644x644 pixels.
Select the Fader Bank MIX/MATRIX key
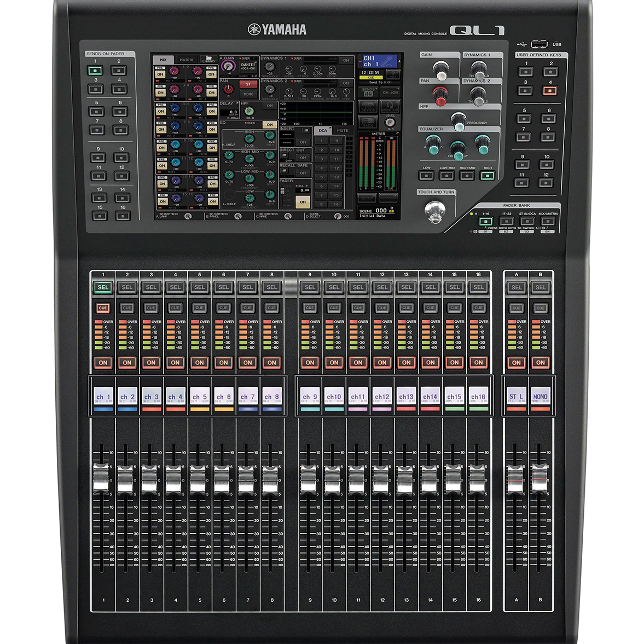(548, 222)
